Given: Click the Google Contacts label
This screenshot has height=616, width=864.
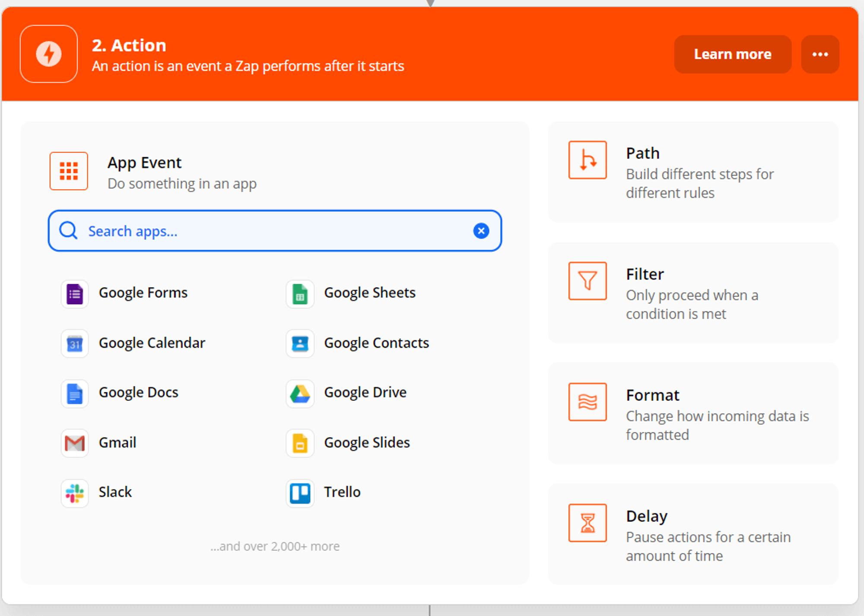Looking at the screenshot, I should tap(377, 343).
